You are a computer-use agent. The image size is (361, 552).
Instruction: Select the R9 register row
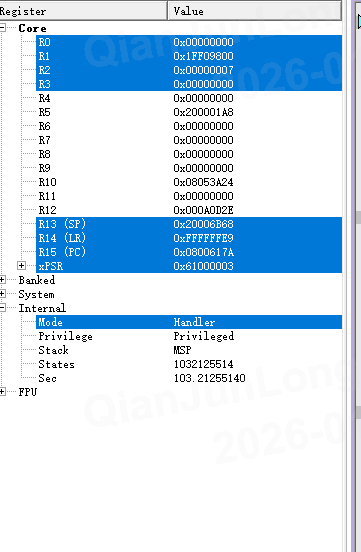pos(189,168)
